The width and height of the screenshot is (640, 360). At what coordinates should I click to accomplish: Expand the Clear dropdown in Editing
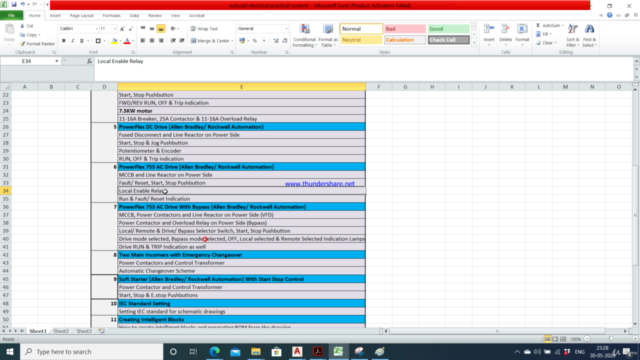point(556,43)
